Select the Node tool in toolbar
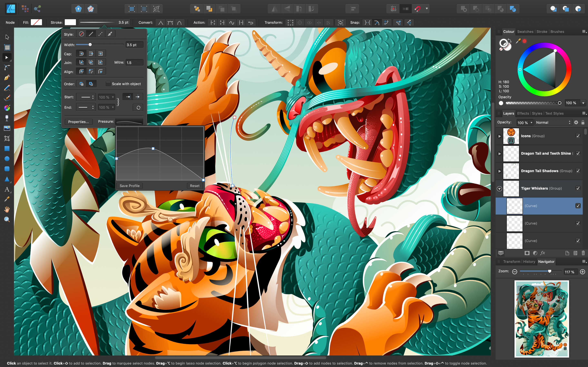Screen dimensions: 588x367 [x=6, y=57]
